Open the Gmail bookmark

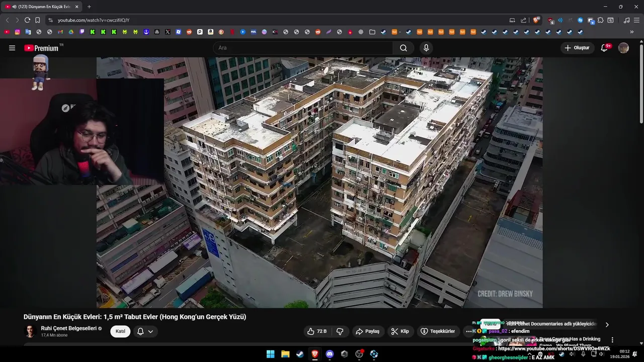coord(60,32)
